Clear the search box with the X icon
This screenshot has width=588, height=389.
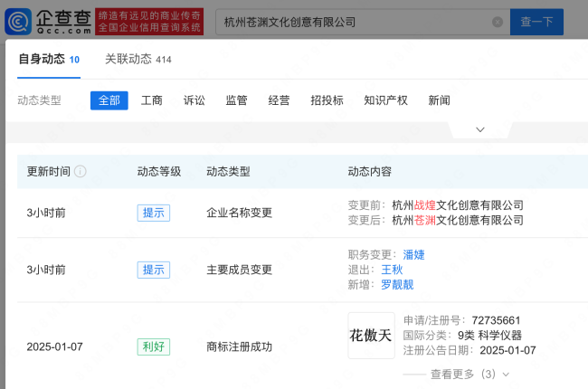[498, 22]
